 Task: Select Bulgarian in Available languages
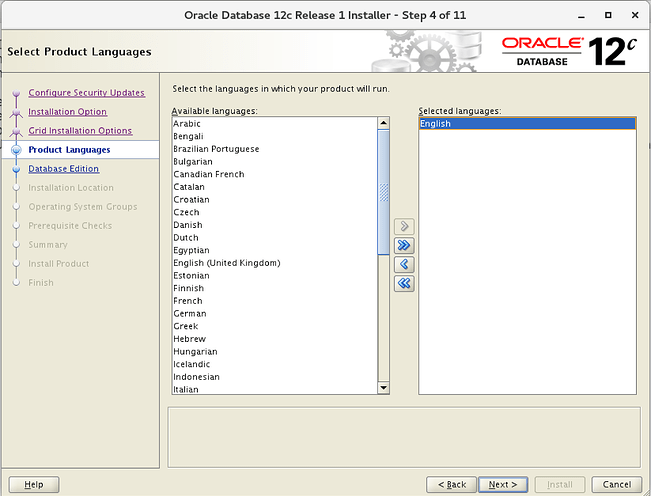tap(275, 161)
